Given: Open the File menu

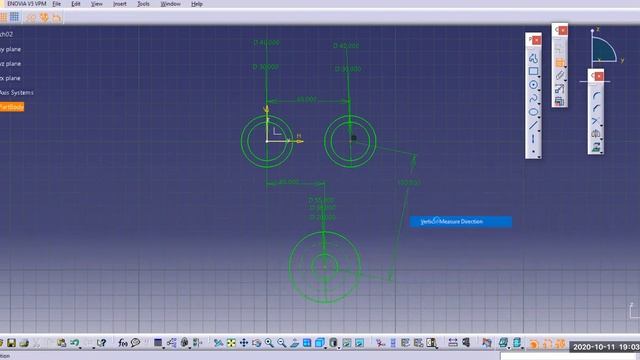Looking at the screenshot, I should (57, 4).
